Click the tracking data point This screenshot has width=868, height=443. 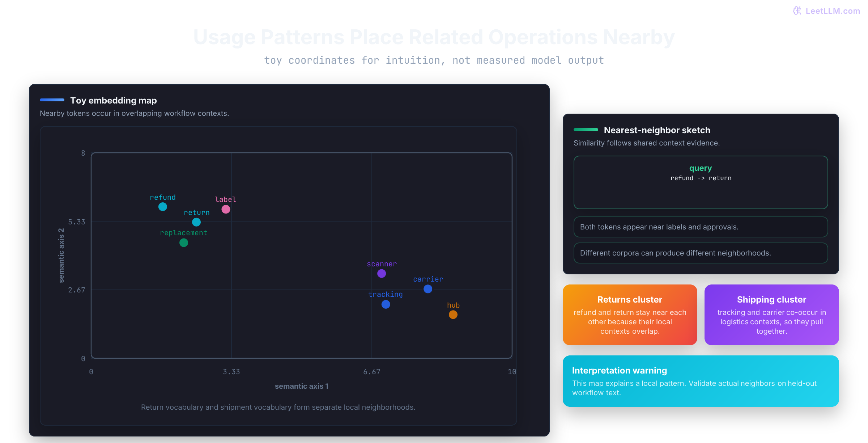(x=386, y=304)
